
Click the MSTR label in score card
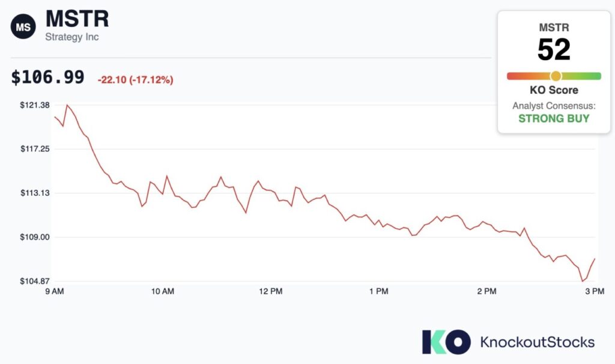(x=554, y=28)
